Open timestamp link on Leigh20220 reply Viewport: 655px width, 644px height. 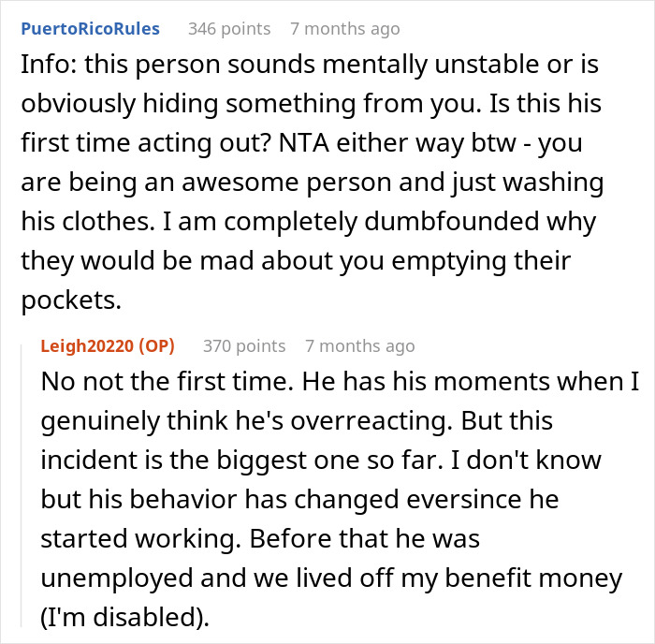pos(359,345)
